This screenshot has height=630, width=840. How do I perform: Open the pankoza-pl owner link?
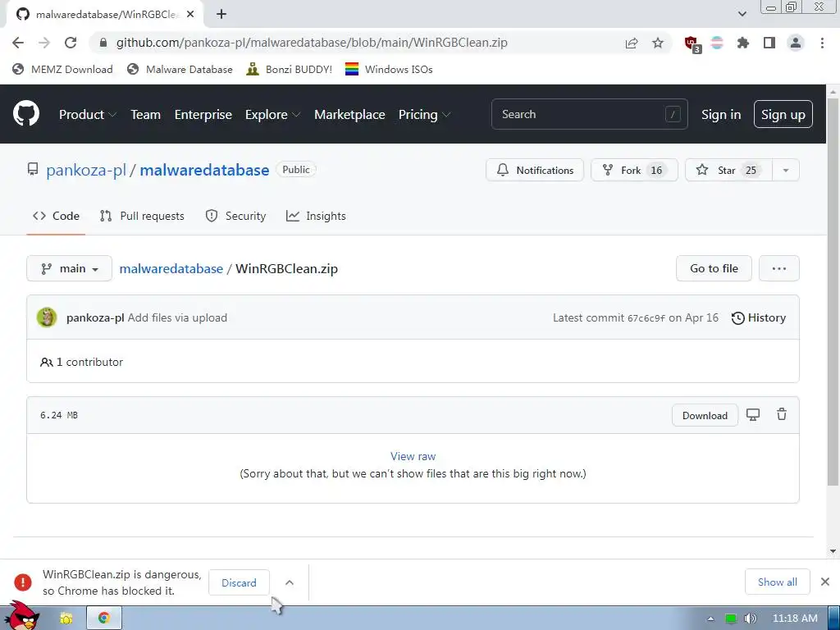tap(85, 171)
